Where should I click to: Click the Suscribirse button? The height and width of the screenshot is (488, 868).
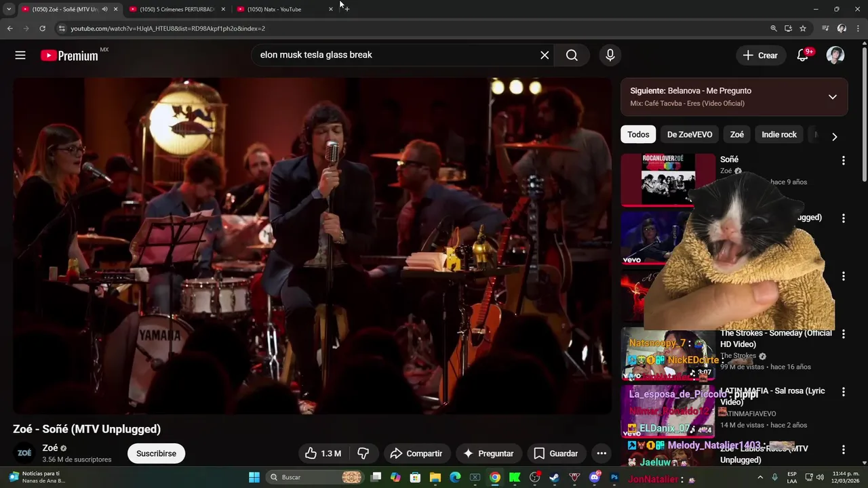[156, 453]
